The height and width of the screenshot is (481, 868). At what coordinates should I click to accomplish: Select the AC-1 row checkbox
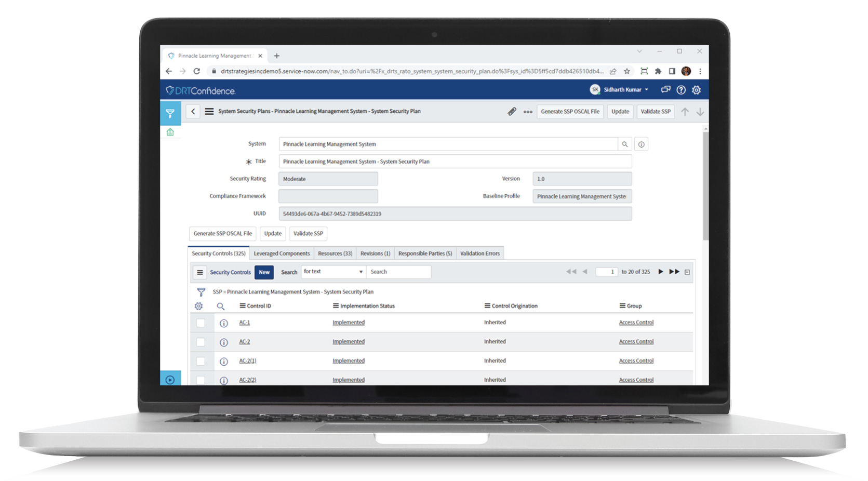pyautogui.click(x=201, y=323)
